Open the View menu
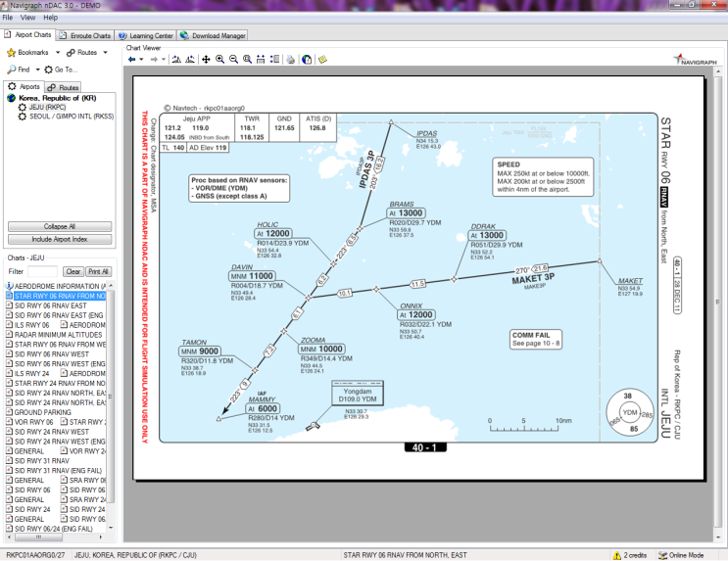728x561 pixels. [x=27, y=18]
